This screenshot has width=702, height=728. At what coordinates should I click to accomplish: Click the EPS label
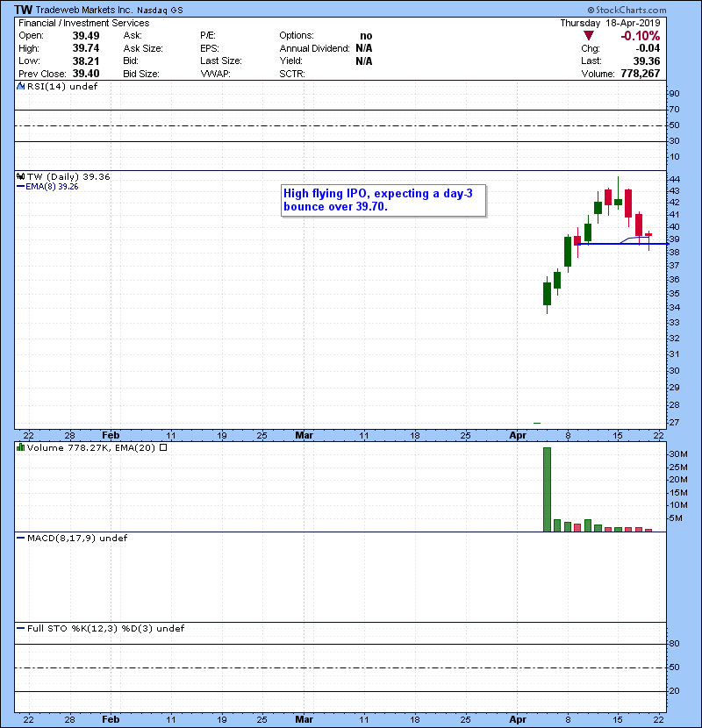(x=210, y=48)
